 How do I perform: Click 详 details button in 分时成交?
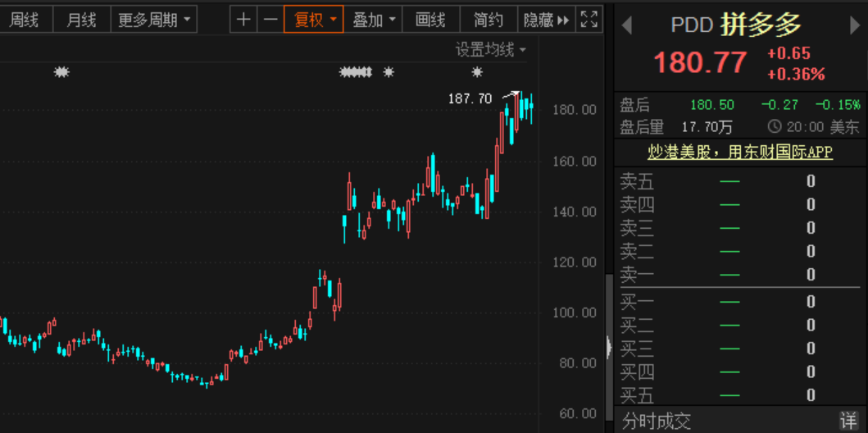click(x=848, y=420)
